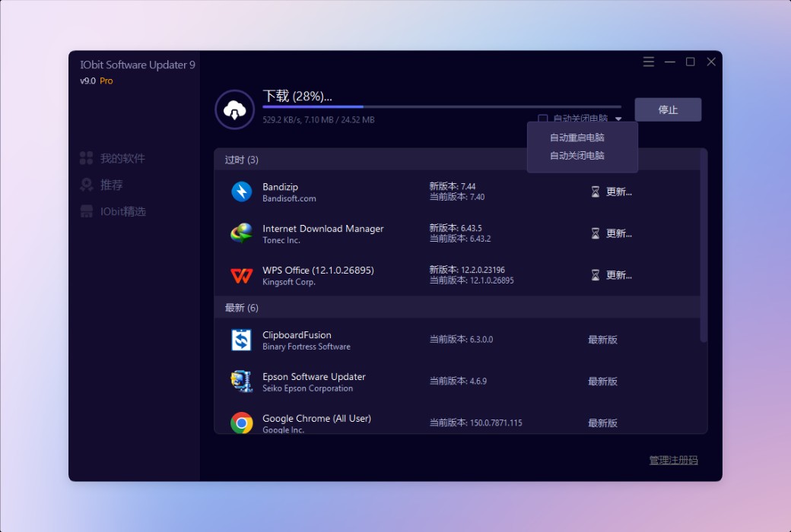791x532 pixels.
Task: Click the Internet Download Manager icon
Action: 242,233
